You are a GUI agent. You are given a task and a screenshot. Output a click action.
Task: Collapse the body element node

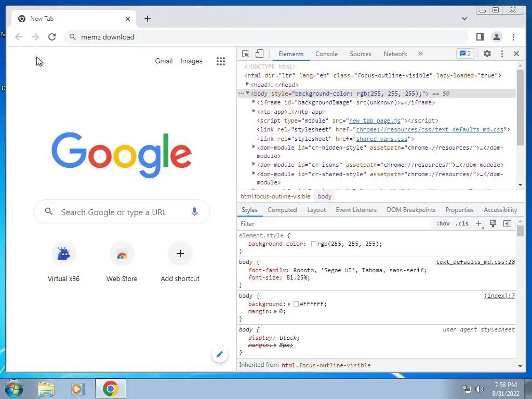(247, 94)
